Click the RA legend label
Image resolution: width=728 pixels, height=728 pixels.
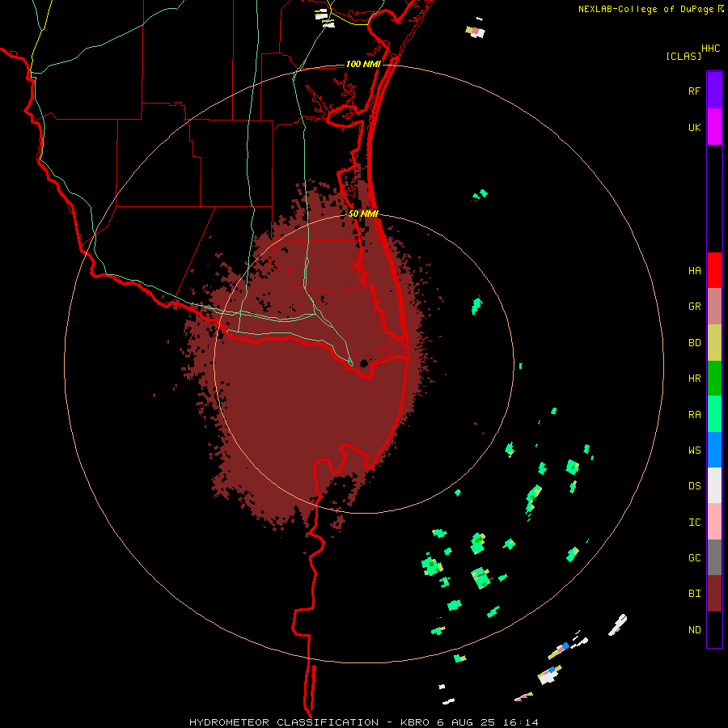pyautogui.click(x=694, y=415)
